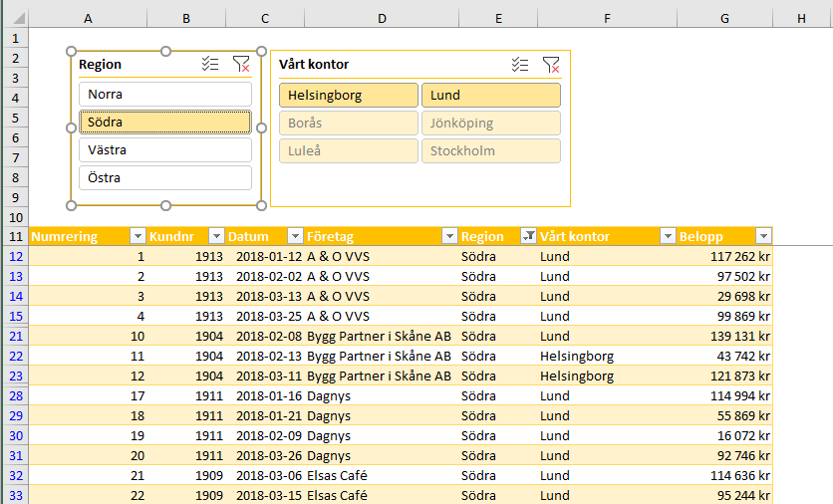Select row 21 header
Image resolution: width=833 pixels, height=504 pixels.
pos(15,337)
